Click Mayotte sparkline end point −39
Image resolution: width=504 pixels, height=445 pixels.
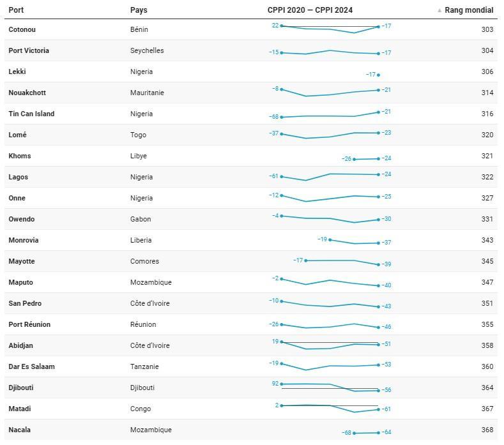[379, 264]
